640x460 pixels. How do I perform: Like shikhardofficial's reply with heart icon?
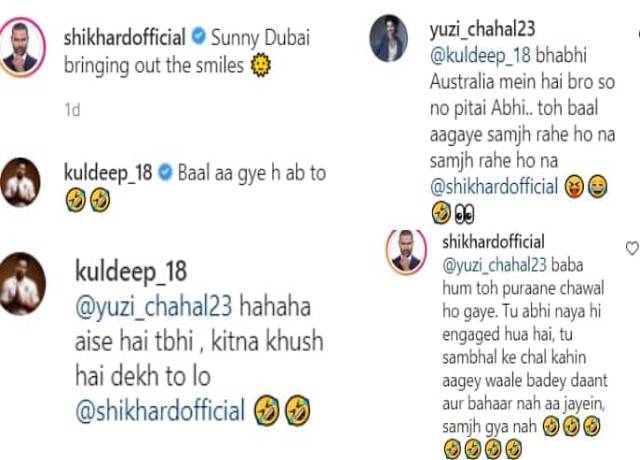(x=632, y=248)
